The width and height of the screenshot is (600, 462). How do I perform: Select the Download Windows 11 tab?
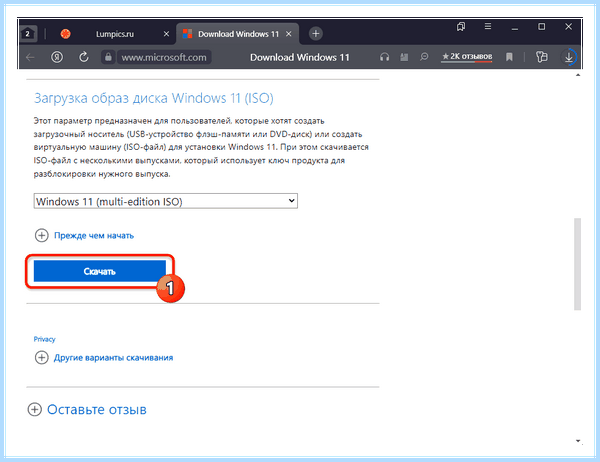pyautogui.click(x=238, y=34)
